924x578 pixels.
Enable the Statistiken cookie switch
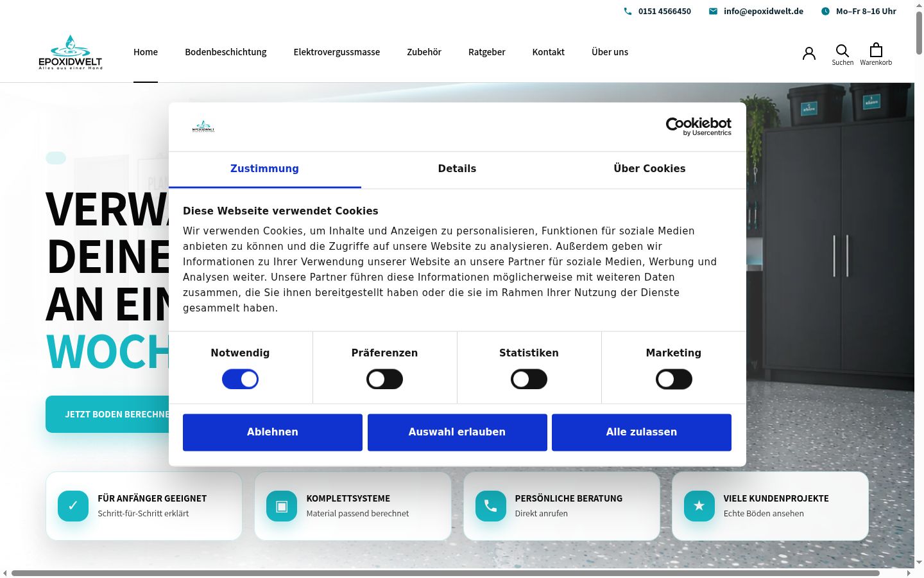click(x=529, y=380)
